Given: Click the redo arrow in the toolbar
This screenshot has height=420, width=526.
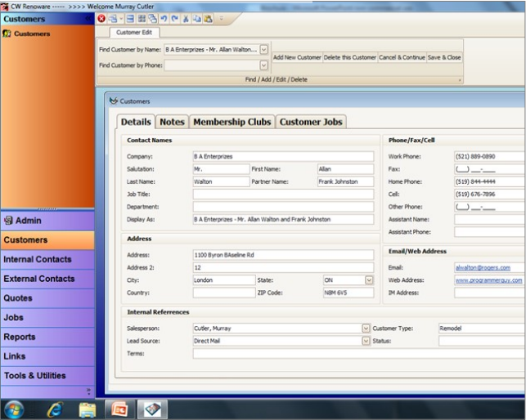Looking at the screenshot, I should coord(175,18).
